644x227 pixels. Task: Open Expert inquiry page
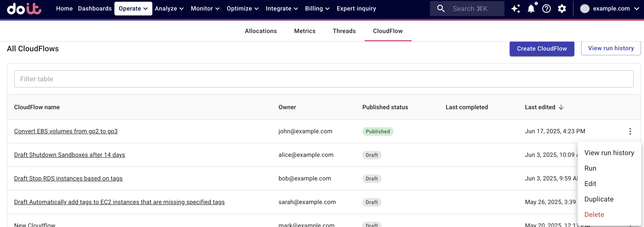tap(356, 9)
